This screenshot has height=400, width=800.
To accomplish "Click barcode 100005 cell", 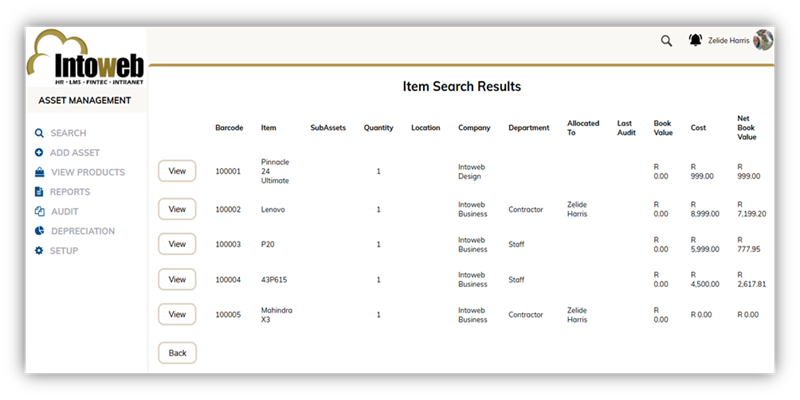I will (228, 315).
